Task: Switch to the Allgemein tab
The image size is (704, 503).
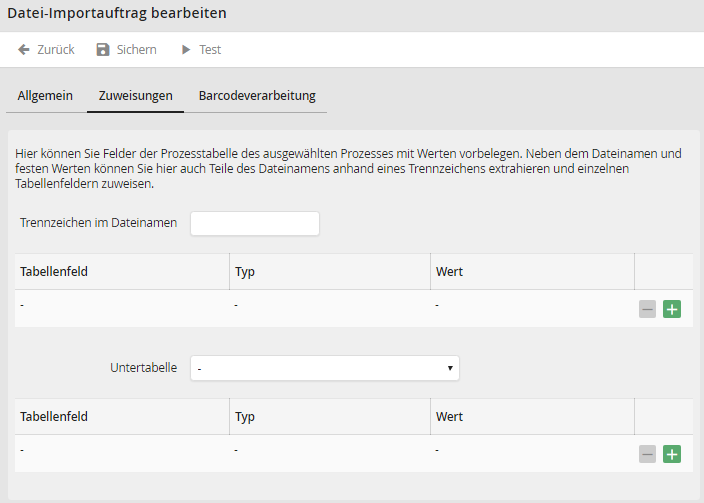Action: [45, 96]
